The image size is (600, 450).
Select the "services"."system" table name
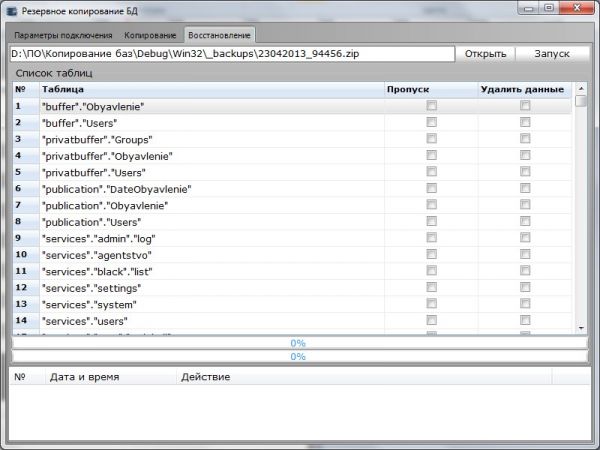point(89,305)
